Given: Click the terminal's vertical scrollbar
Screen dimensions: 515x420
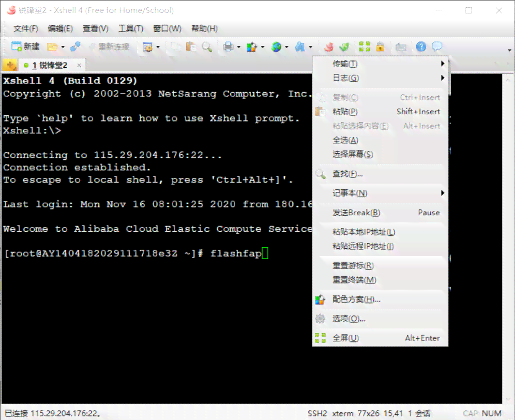Looking at the screenshot, I should [507, 238].
